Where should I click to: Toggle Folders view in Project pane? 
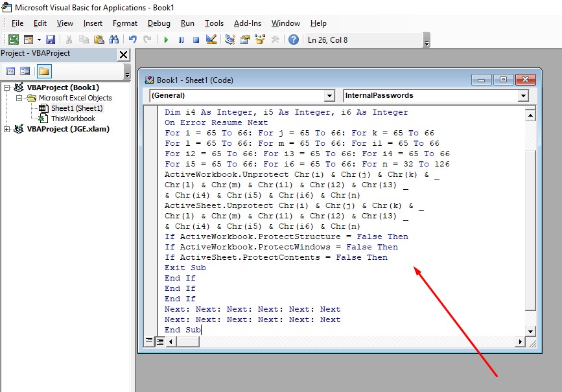tap(43, 71)
